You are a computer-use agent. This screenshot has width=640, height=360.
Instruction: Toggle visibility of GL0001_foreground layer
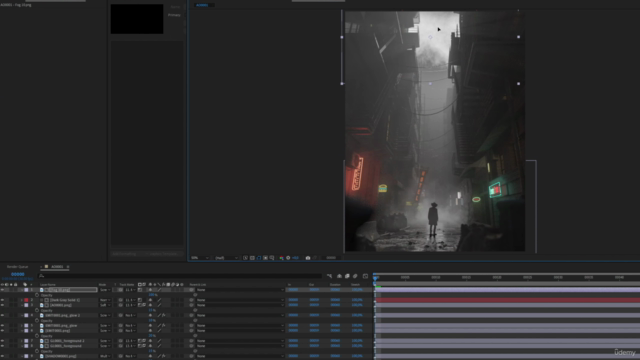pyautogui.click(x=2, y=346)
